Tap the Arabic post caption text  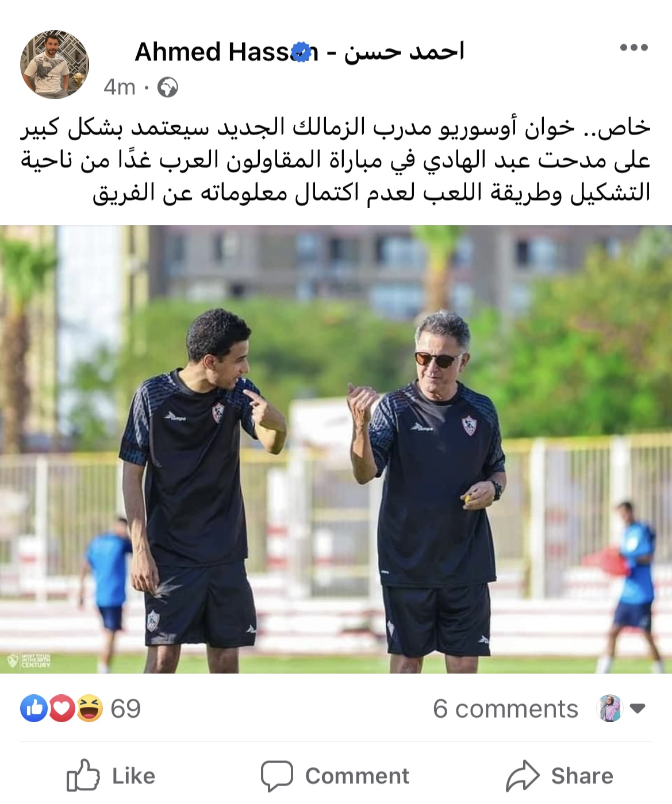click(336, 160)
